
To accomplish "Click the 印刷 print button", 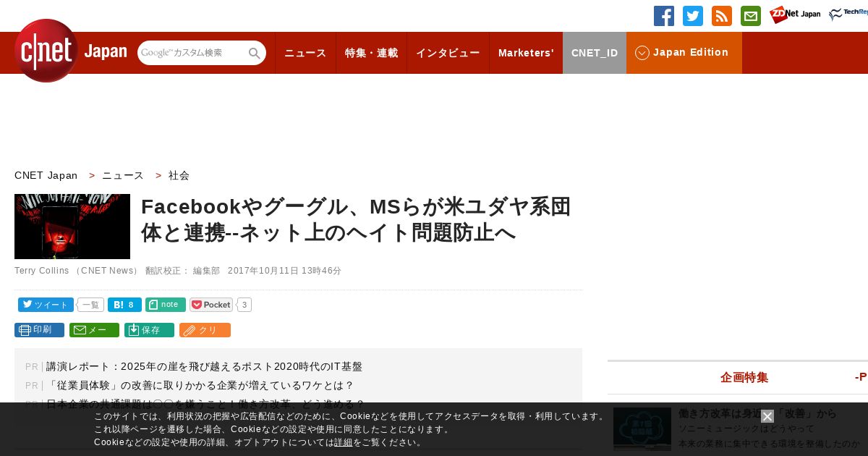I will click(39, 330).
